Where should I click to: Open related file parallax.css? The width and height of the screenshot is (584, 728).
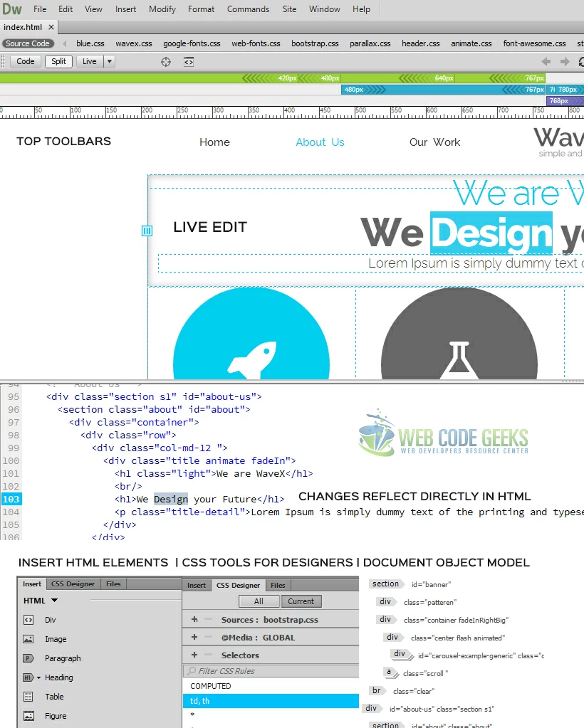[x=370, y=43]
